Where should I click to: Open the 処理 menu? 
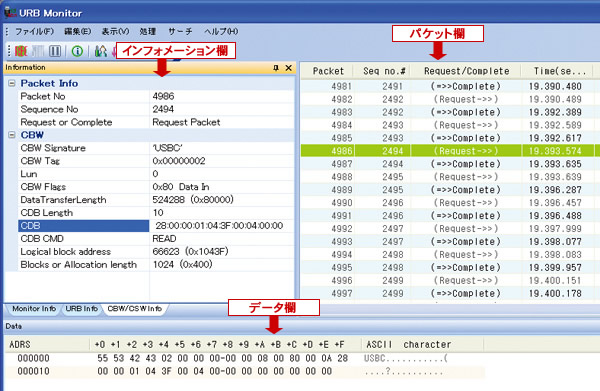click(x=148, y=31)
